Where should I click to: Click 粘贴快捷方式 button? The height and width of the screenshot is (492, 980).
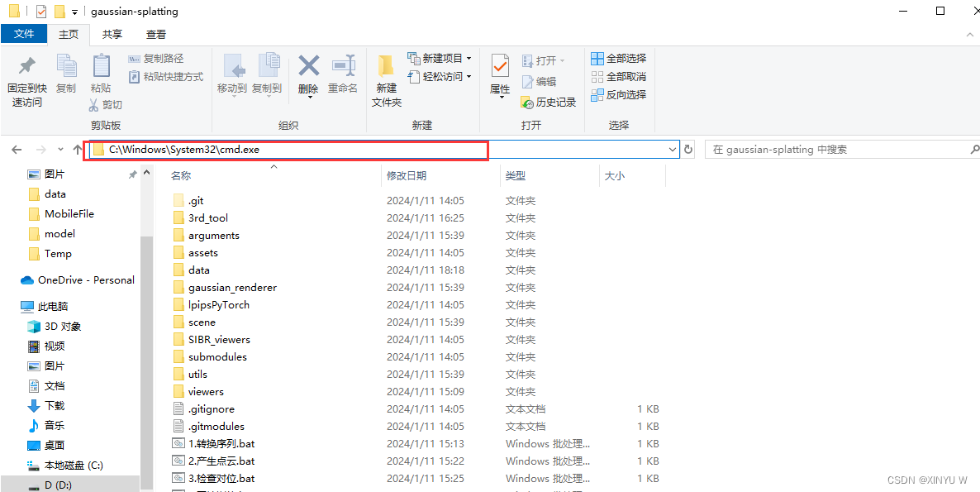click(x=165, y=76)
